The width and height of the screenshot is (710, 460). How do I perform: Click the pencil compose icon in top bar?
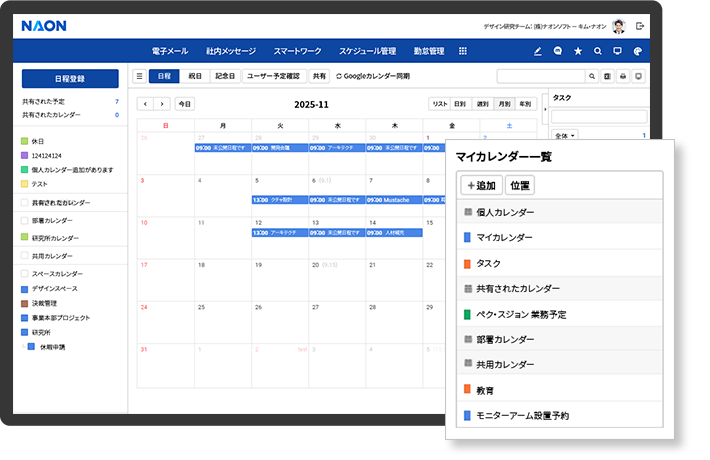(x=538, y=51)
